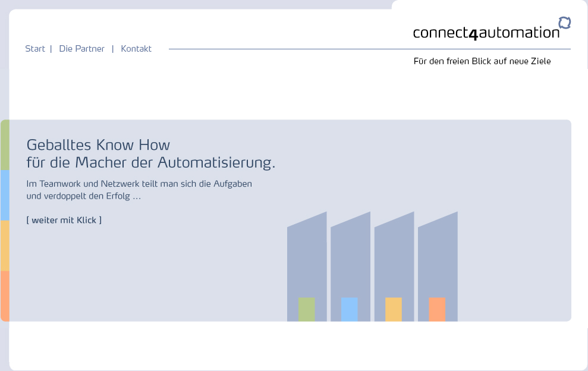Click the slogan 'Für den freien Blick auf neue Ziele'

pyautogui.click(x=482, y=61)
